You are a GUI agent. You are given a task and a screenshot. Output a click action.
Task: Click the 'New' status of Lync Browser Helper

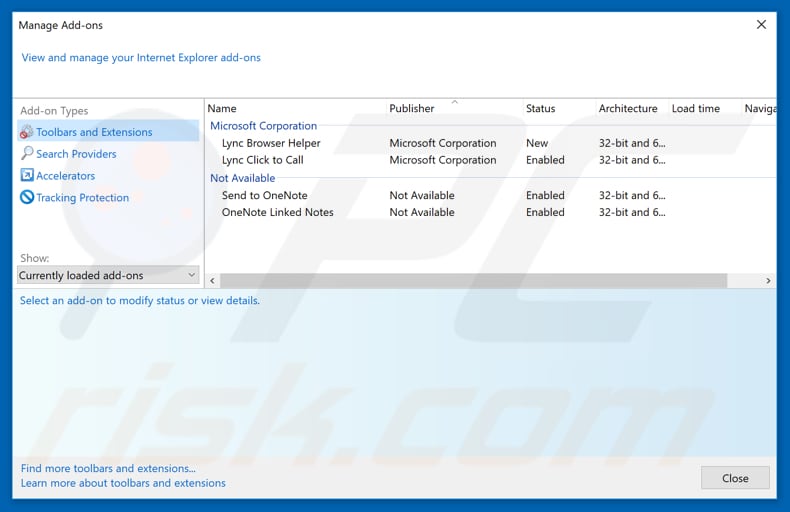[537, 143]
